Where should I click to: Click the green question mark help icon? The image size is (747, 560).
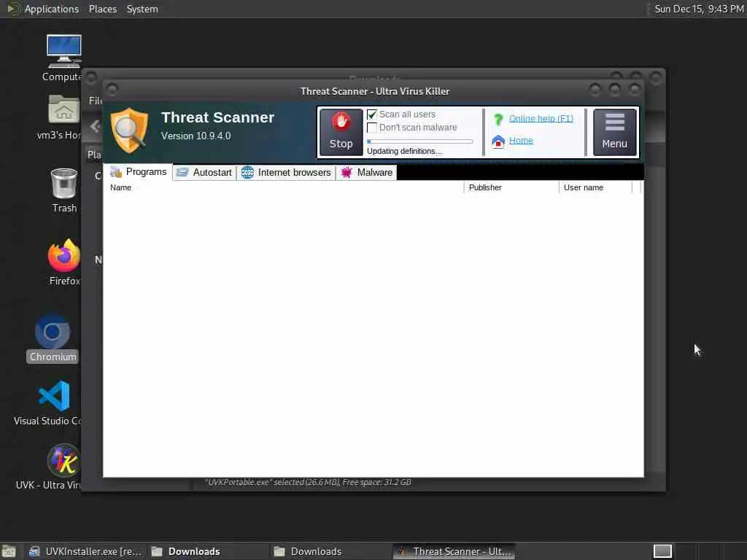[498, 119]
